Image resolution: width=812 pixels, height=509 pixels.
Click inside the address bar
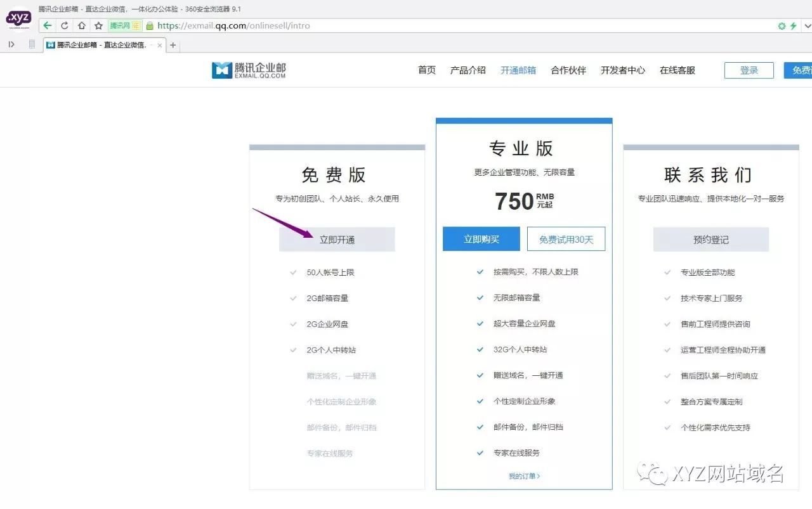pos(381,25)
